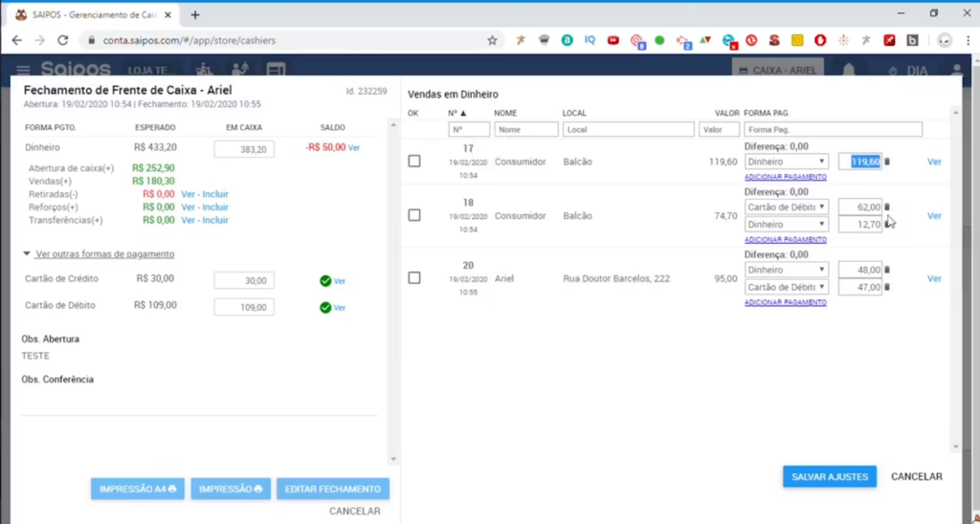This screenshot has width=980, height=524.
Task: Check the OK box for sale 17
Action: (414, 162)
